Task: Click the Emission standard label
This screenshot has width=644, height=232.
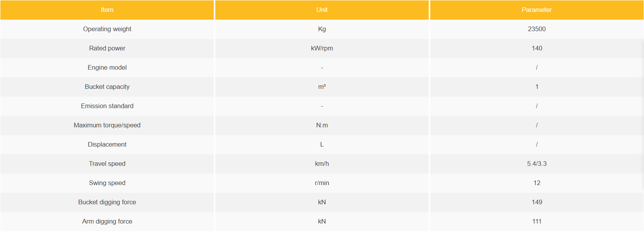Action: click(107, 106)
